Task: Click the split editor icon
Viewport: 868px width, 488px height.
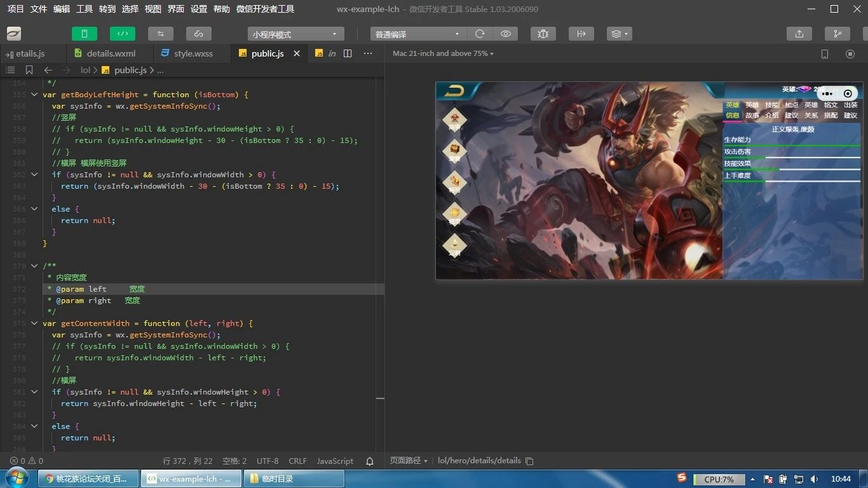Action: pyautogui.click(x=348, y=53)
